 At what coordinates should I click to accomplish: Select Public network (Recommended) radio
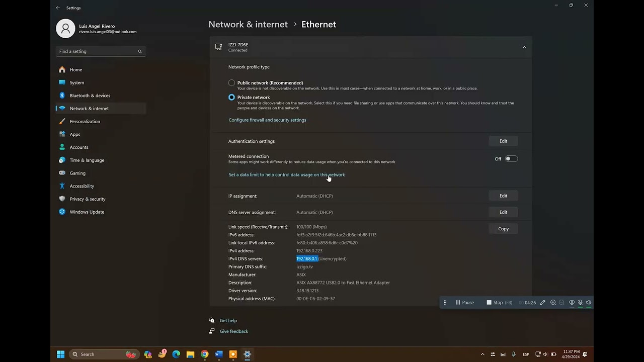231,82
